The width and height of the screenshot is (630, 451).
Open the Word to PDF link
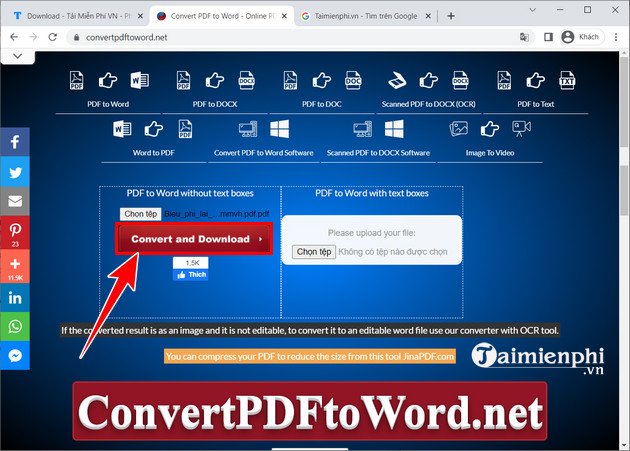click(153, 153)
